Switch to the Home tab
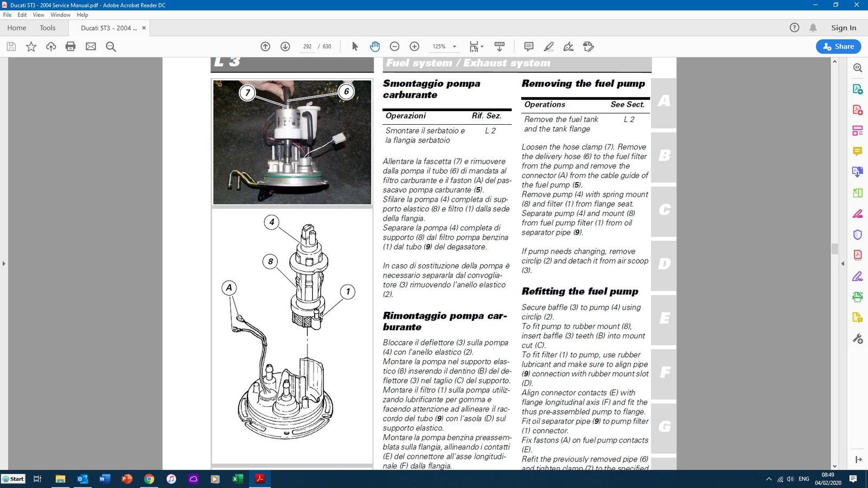The width and height of the screenshot is (868, 488). (17, 28)
